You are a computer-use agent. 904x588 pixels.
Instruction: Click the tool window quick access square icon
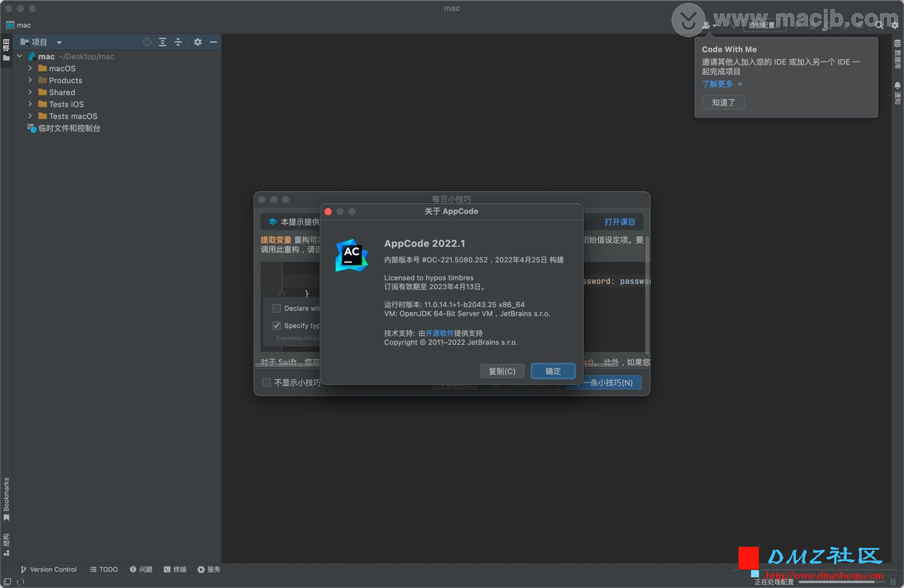[x=7, y=581]
